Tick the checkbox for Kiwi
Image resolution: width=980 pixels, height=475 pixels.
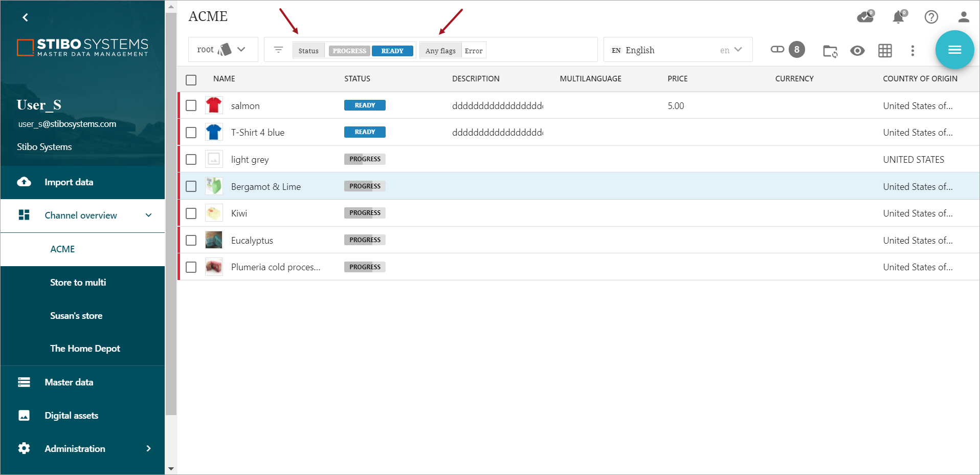point(191,213)
